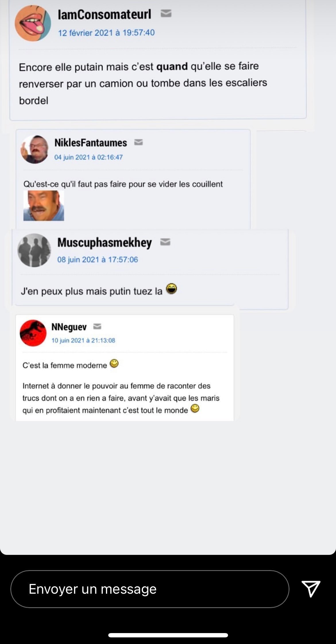Click envelope icon beside NNeguev
336x644 pixels.
coord(97,326)
